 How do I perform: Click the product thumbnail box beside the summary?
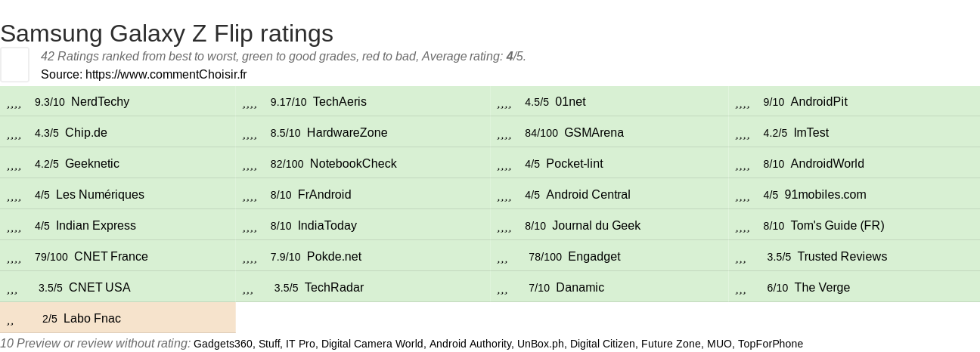tap(14, 64)
